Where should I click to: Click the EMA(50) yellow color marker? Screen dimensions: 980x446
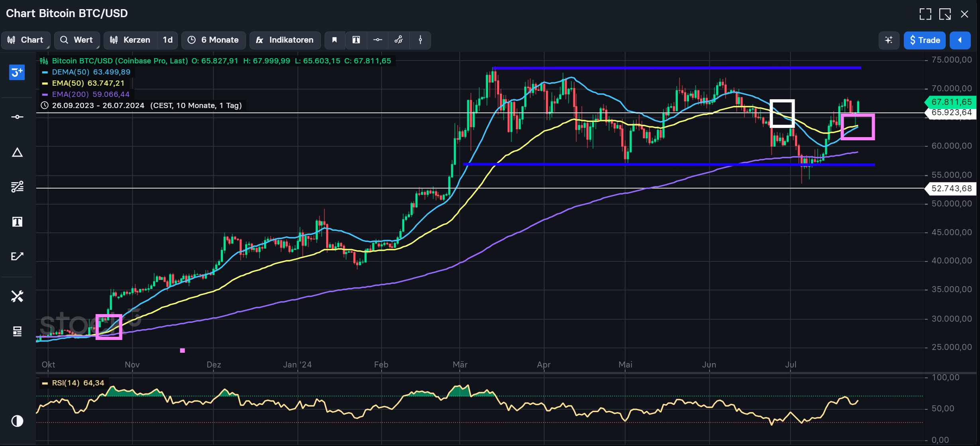45,83
